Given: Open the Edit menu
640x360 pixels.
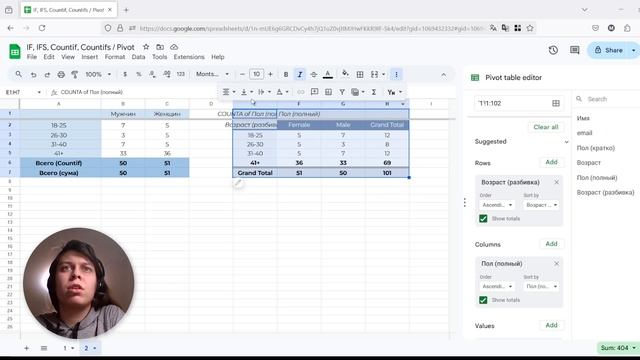Looking at the screenshot, I should 49,57.
